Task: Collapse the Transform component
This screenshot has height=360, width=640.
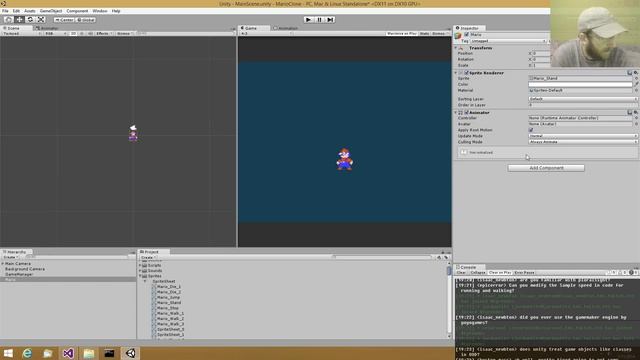Action: 456,48
